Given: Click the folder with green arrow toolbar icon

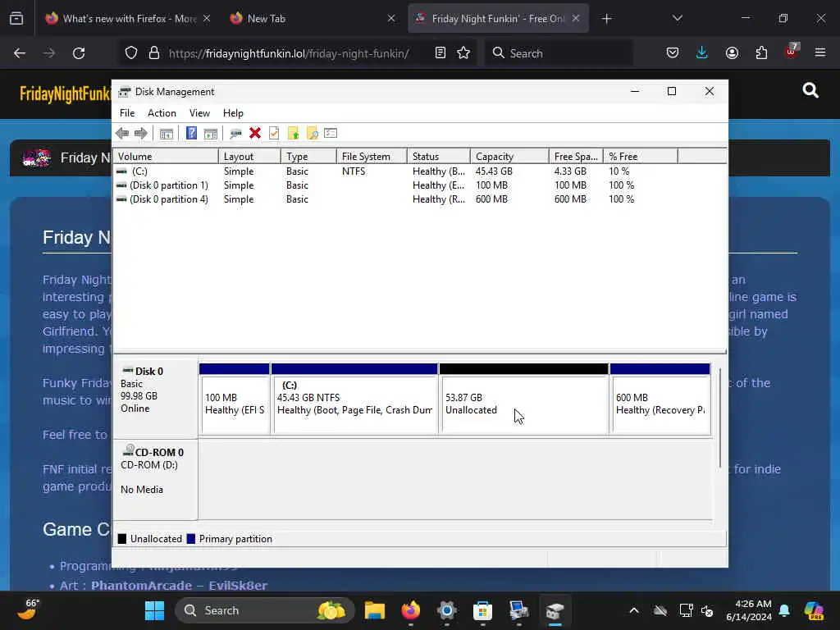Looking at the screenshot, I should 293,134.
